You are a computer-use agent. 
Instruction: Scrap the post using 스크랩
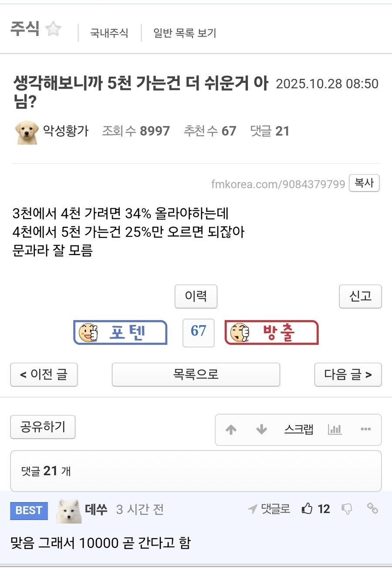[x=299, y=429]
